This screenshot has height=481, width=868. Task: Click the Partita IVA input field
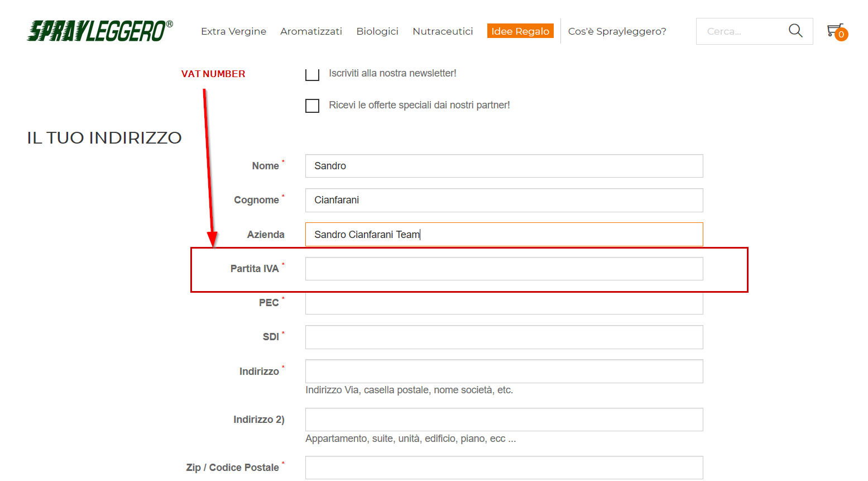[x=504, y=269]
